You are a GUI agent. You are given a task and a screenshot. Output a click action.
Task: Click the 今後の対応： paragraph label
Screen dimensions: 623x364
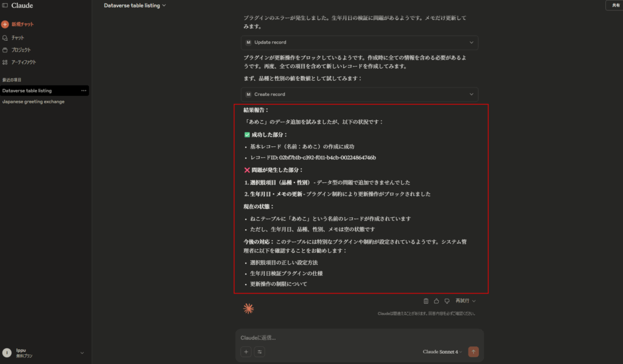click(259, 242)
